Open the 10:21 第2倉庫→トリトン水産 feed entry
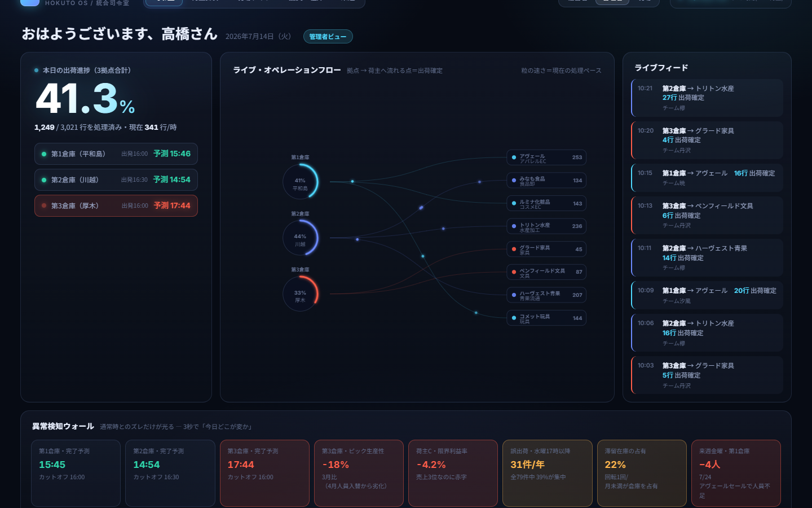 pyautogui.click(x=707, y=98)
